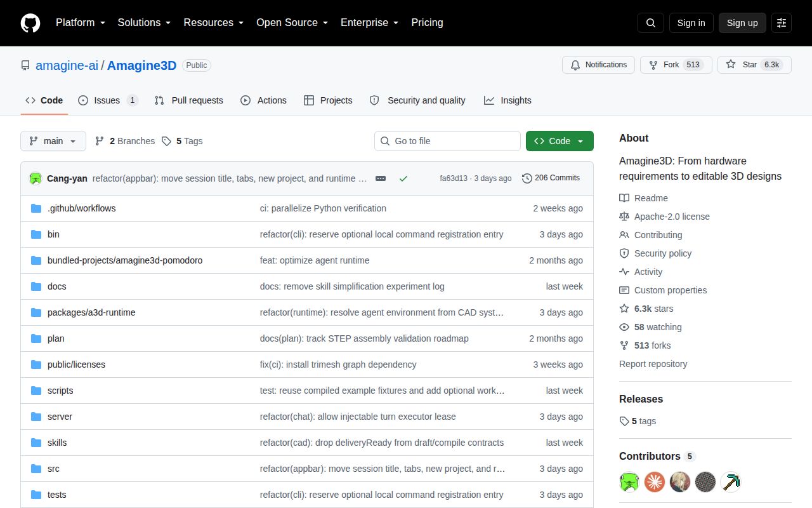The image size is (812, 508).
Task: Open Custom properties link
Action: (663, 290)
